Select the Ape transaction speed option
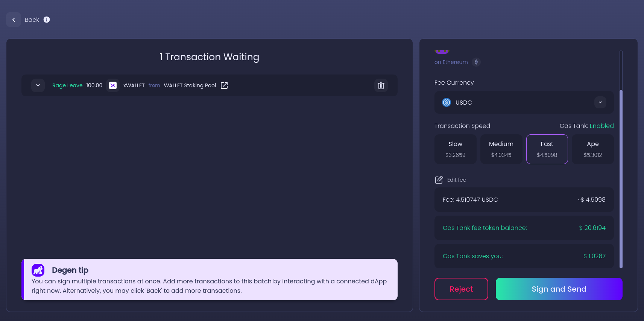Viewport: 644px width, 321px height. [x=593, y=149]
